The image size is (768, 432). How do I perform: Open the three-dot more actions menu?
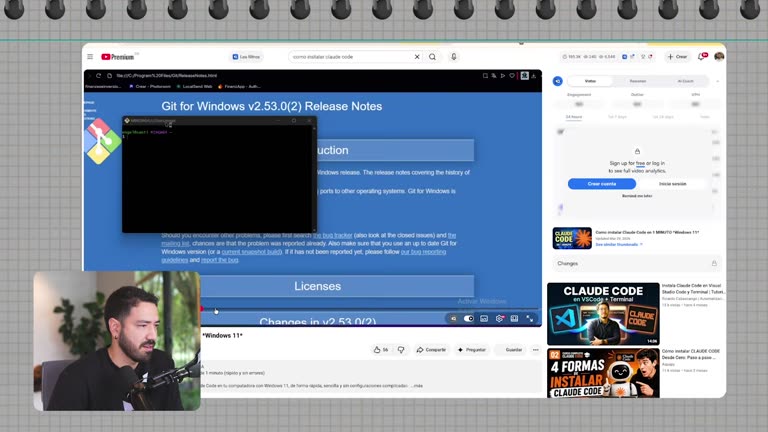click(x=535, y=350)
